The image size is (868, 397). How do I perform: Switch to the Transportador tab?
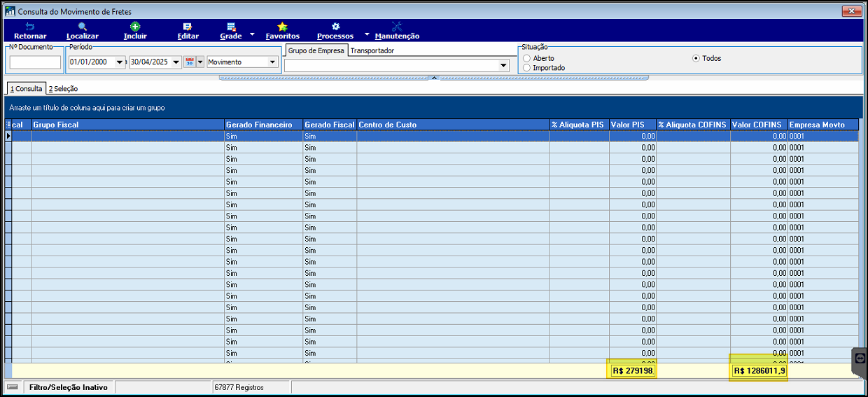372,51
